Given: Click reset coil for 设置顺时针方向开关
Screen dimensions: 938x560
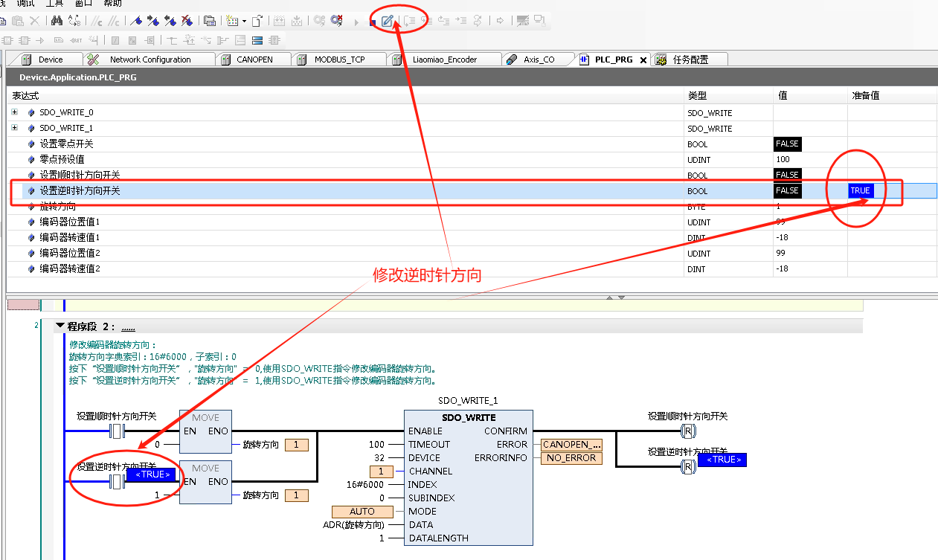Looking at the screenshot, I should tap(688, 431).
